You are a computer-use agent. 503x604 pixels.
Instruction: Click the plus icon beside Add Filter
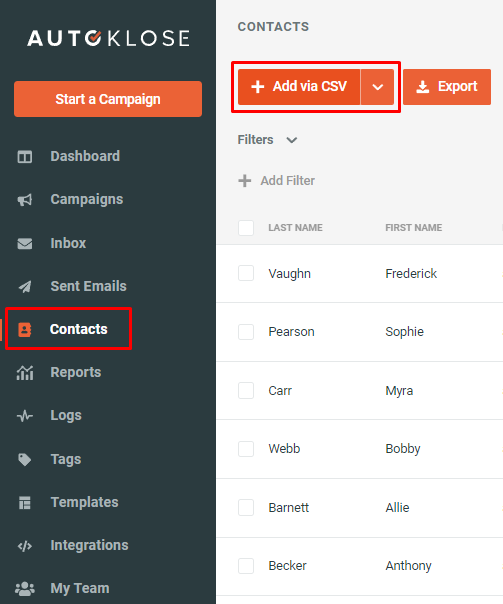coord(245,180)
